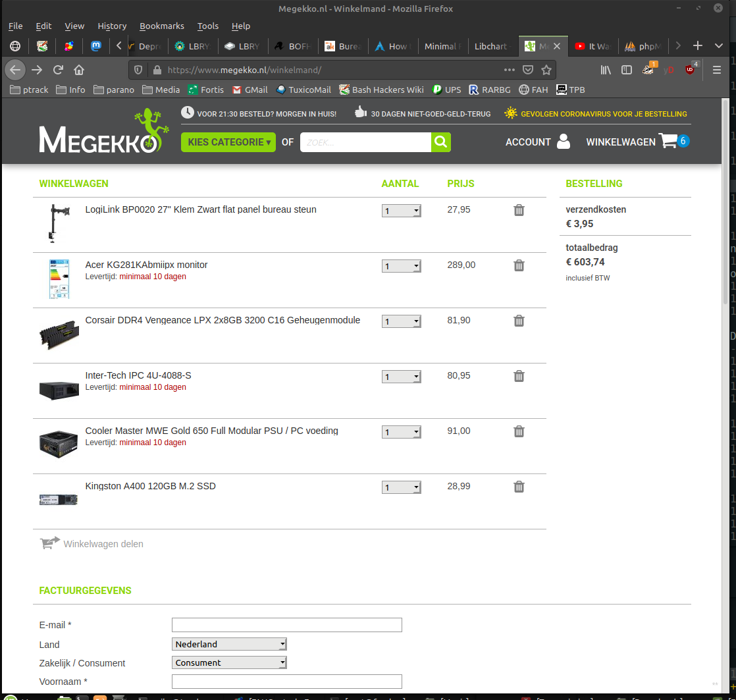
Task: Click the Voornaam input field
Action: 287,681
